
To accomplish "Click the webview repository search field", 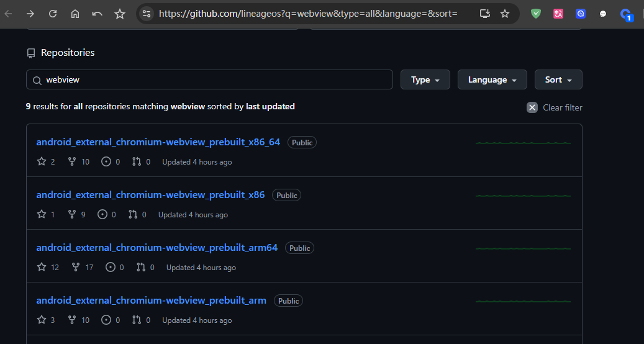I will tap(209, 79).
